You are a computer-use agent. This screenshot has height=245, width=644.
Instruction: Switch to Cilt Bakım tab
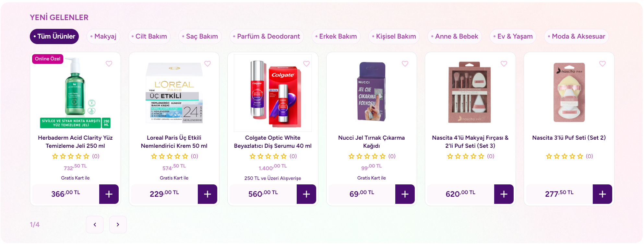click(149, 36)
